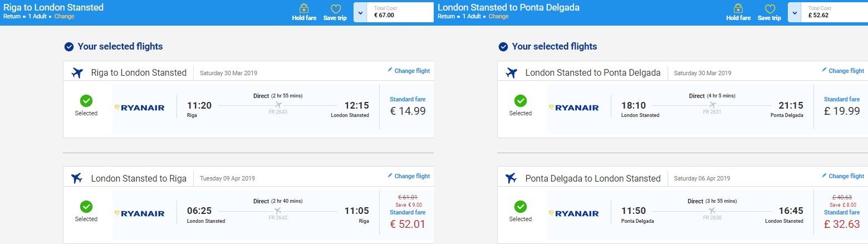Click Change link under Riga to London Stansted header
868x244 pixels.
(x=64, y=16)
